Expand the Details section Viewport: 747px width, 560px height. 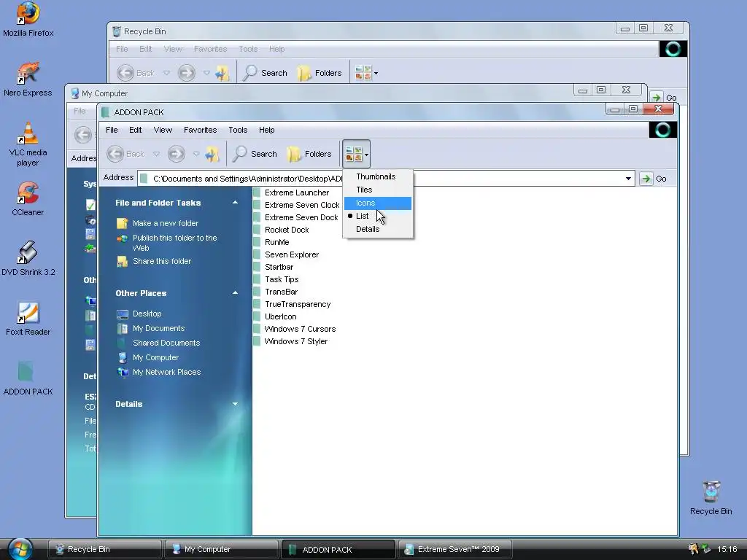tap(235, 404)
